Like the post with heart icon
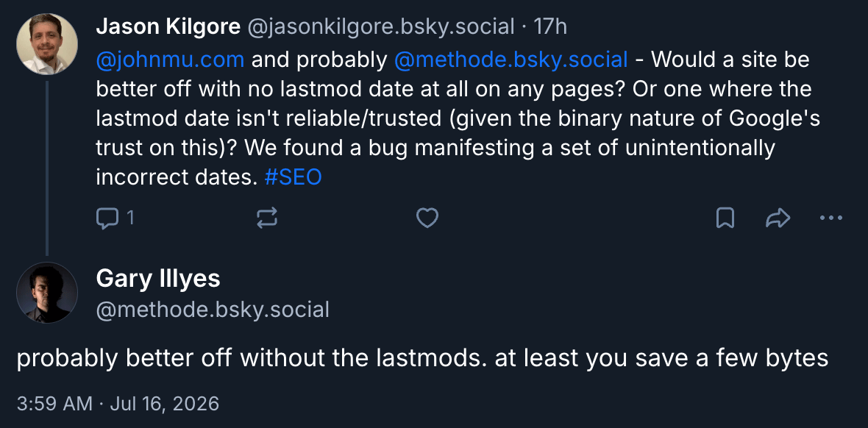868x428 pixels. click(427, 218)
